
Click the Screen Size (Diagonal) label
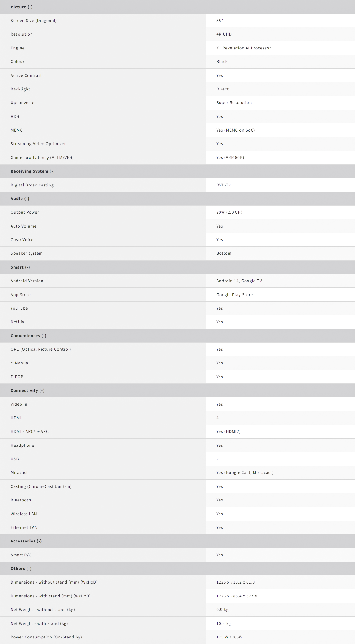(34, 21)
